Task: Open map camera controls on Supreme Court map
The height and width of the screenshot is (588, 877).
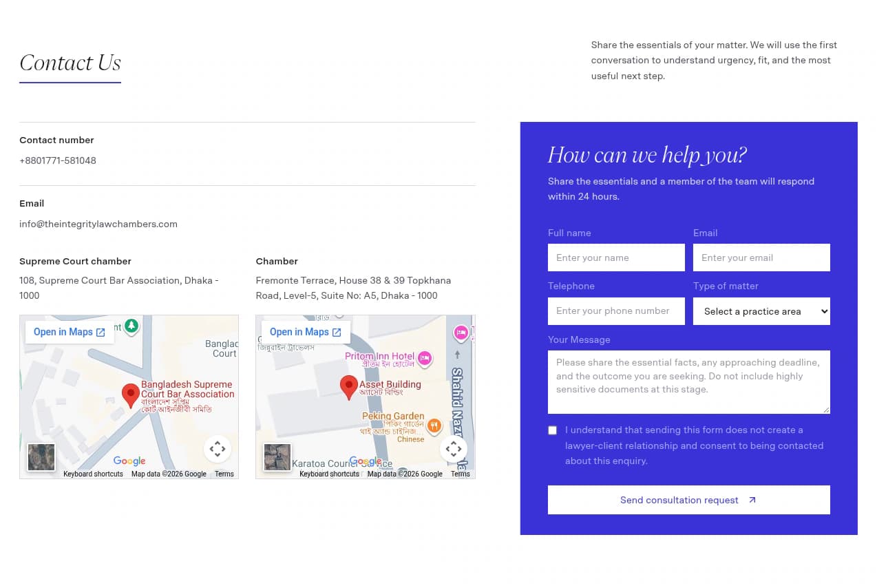Action: (218, 450)
